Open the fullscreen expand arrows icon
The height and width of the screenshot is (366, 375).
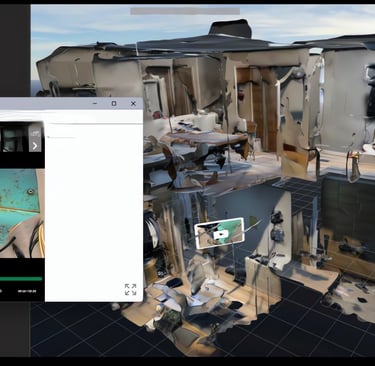(x=130, y=289)
